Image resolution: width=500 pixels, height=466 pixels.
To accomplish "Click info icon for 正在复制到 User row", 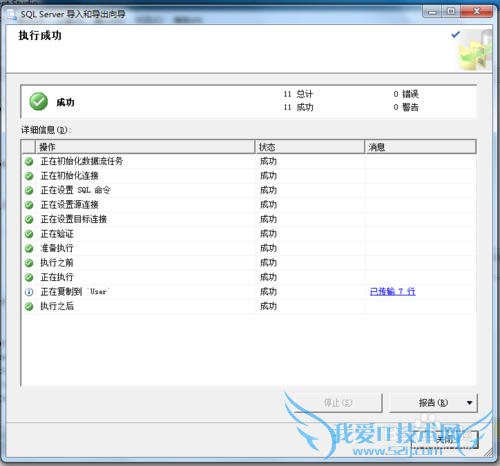I will point(29,292).
